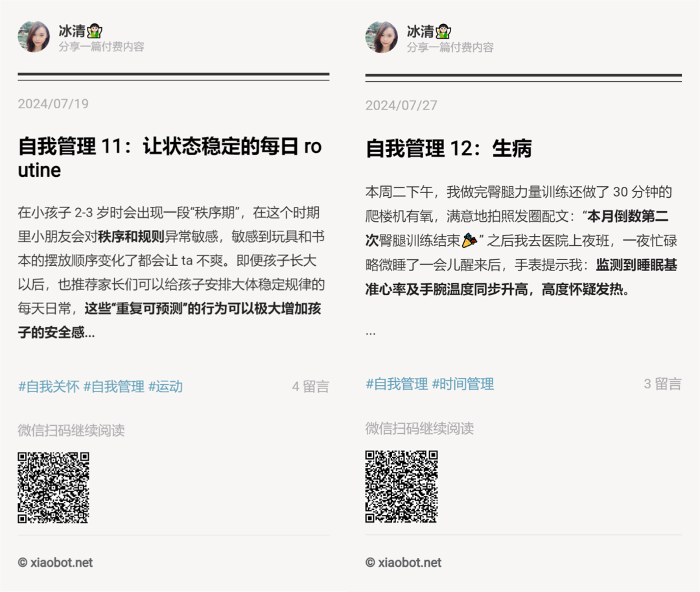The width and height of the screenshot is (700, 592).
Task: Click the bold words 秩序和规则
Action: pos(131,237)
